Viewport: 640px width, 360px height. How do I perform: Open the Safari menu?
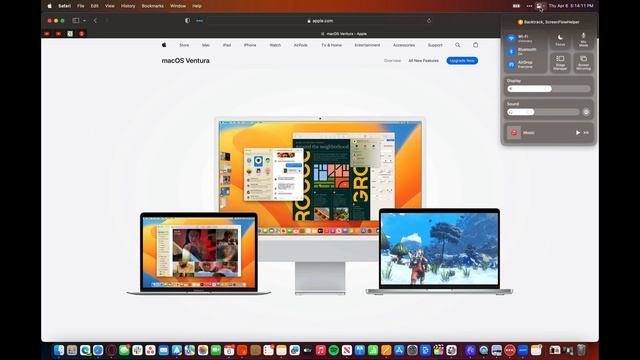pyautogui.click(x=64, y=6)
